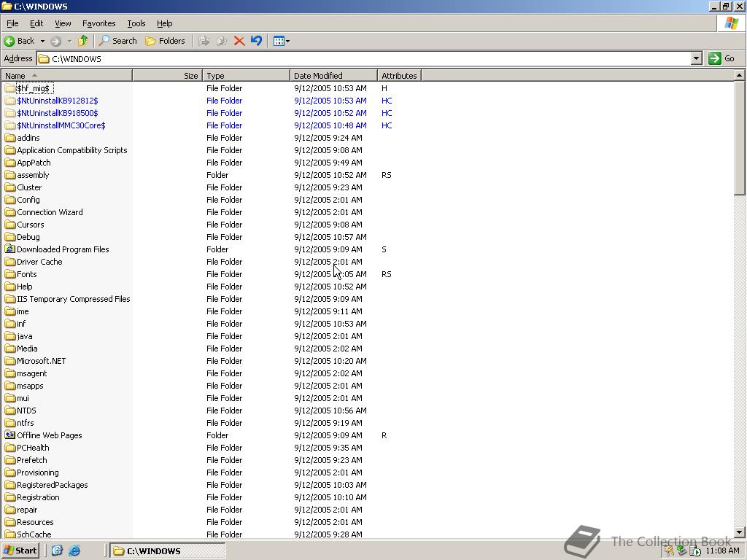Select the 'Application Compatibility Scripts' name
The height and width of the screenshot is (560, 747).
pyautogui.click(x=72, y=150)
